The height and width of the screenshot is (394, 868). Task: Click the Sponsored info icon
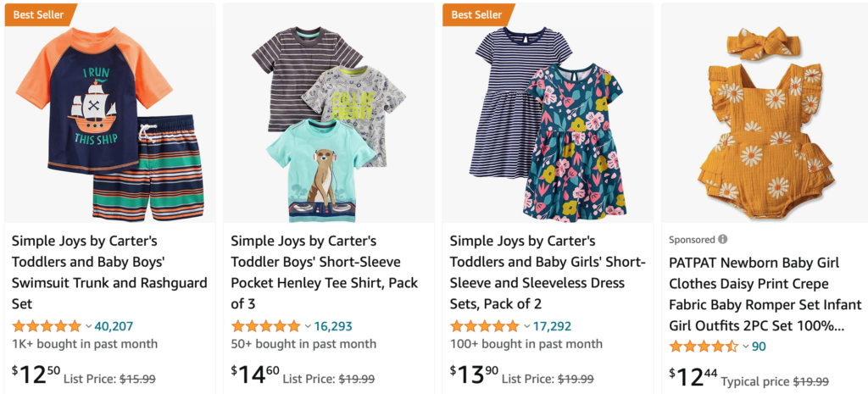(x=723, y=240)
